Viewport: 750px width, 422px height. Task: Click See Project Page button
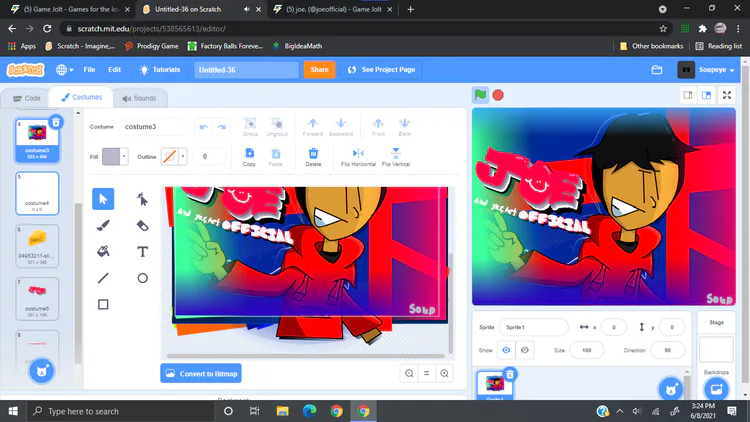coord(381,70)
